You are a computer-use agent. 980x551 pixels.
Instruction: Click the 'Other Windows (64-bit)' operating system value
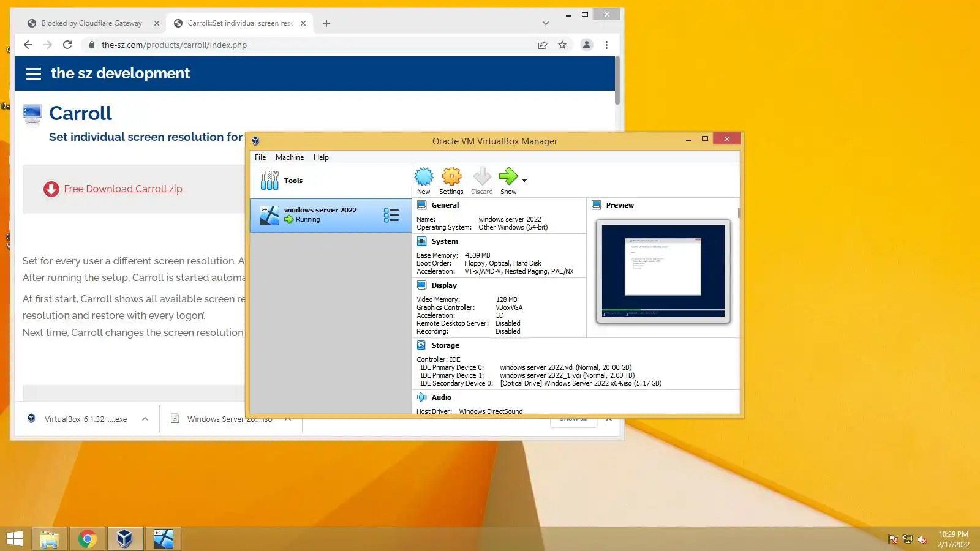[513, 227]
